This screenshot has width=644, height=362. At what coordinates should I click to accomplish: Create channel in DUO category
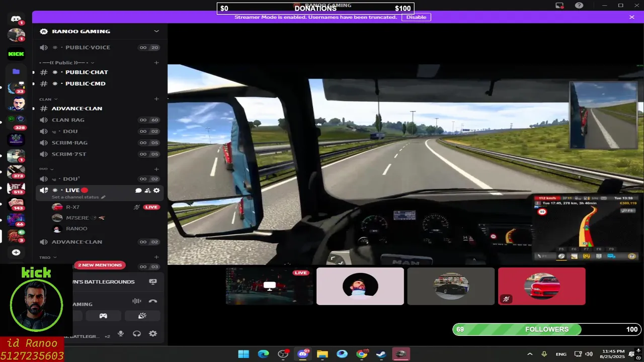(156, 169)
